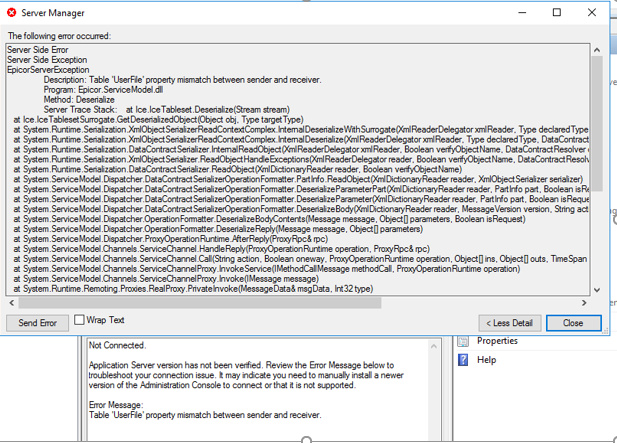
Task: Click 'OperationFormatter.DeserializeReply' trace line
Action: [218, 229]
